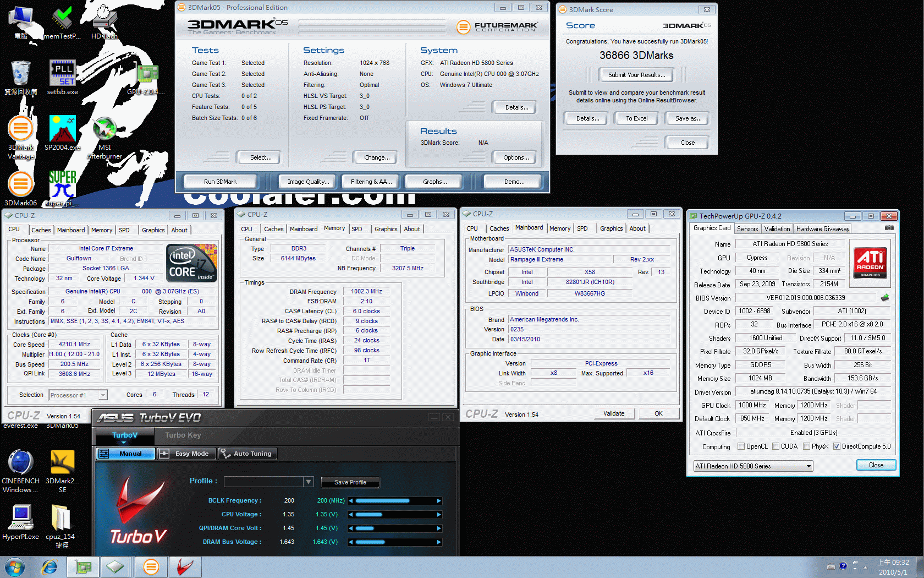924x578 pixels.
Task: Switch to Sensors tab in GPU-Z
Action: (x=747, y=229)
